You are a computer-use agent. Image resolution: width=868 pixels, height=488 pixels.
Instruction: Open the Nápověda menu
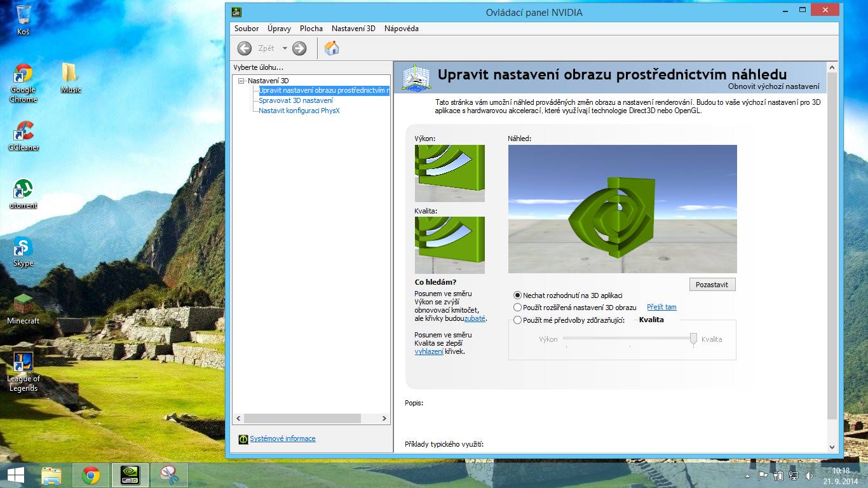(402, 29)
